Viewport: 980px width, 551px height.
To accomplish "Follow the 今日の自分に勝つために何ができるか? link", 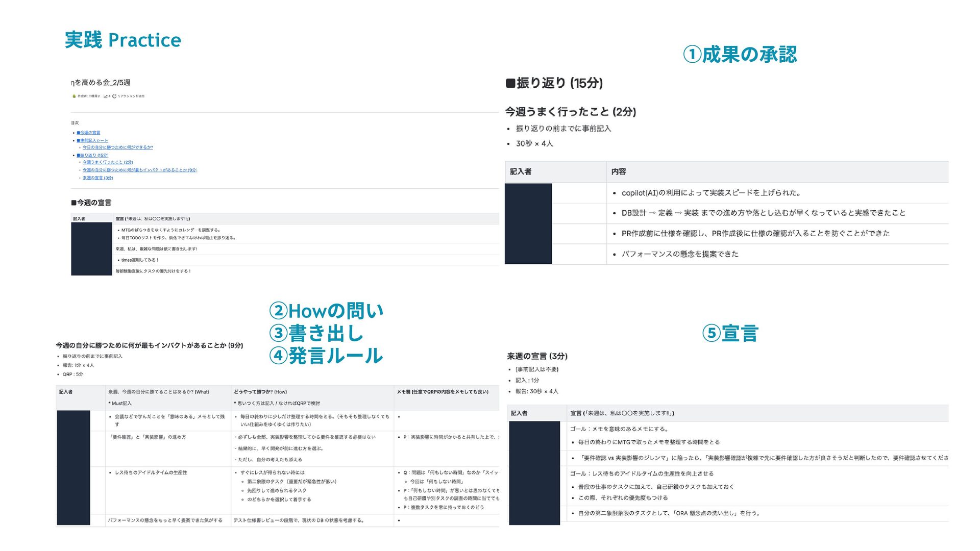I will 118,147.
